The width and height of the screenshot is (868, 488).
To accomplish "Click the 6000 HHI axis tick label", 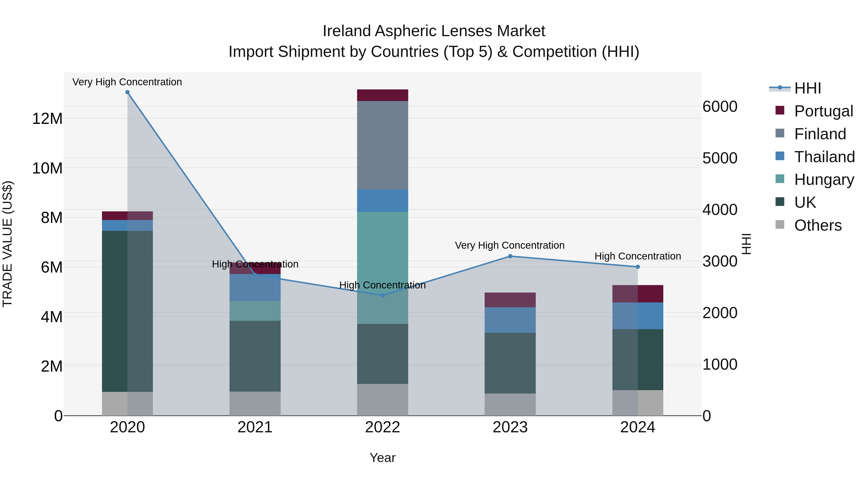I will (720, 107).
